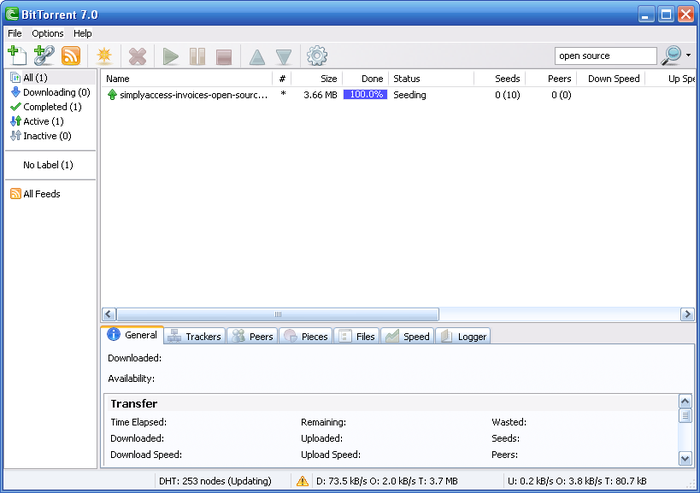Switch to the Speed tab
The width and height of the screenshot is (700, 493).
pyautogui.click(x=407, y=336)
